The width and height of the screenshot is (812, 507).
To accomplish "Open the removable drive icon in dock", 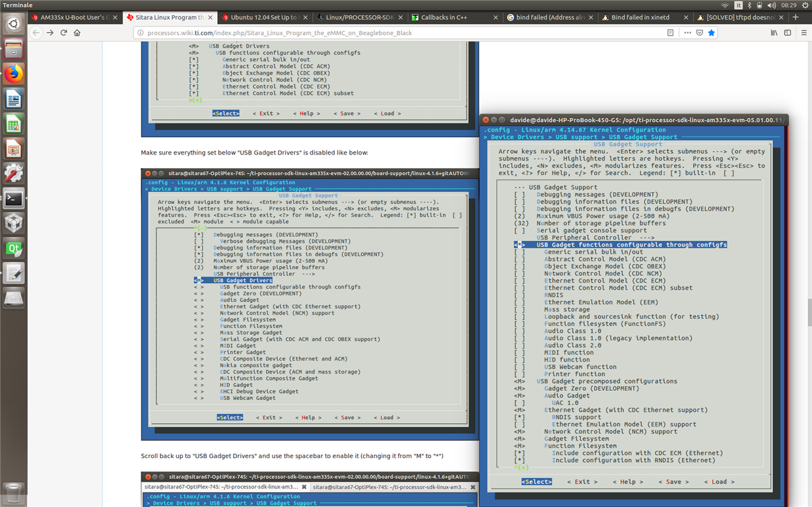I will 14,298.
